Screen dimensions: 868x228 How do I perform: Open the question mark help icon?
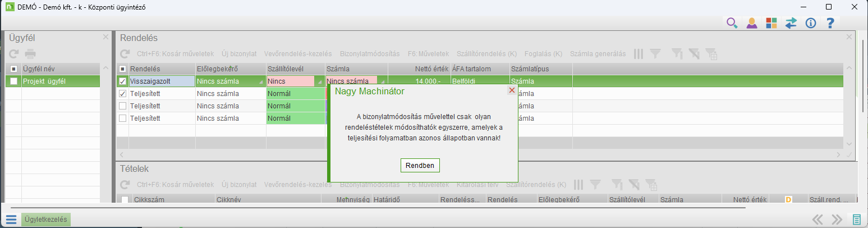point(830,23)
